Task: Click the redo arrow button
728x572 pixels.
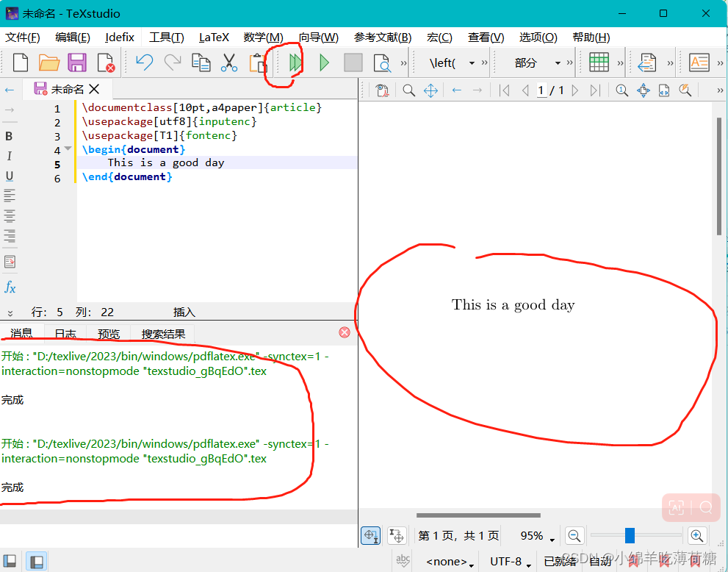Action: (174, 62)
